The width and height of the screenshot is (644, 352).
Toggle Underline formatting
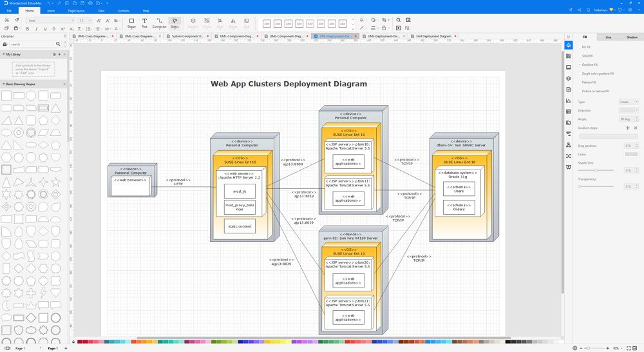point(45,29)
